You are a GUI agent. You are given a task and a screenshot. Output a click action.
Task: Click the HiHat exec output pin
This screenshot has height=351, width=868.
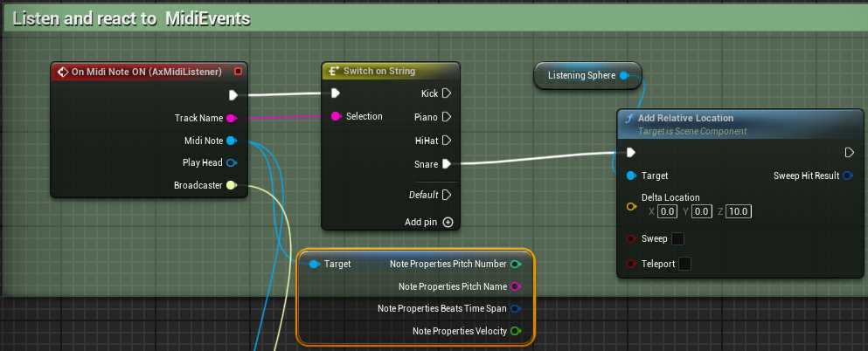coord(447,141)
